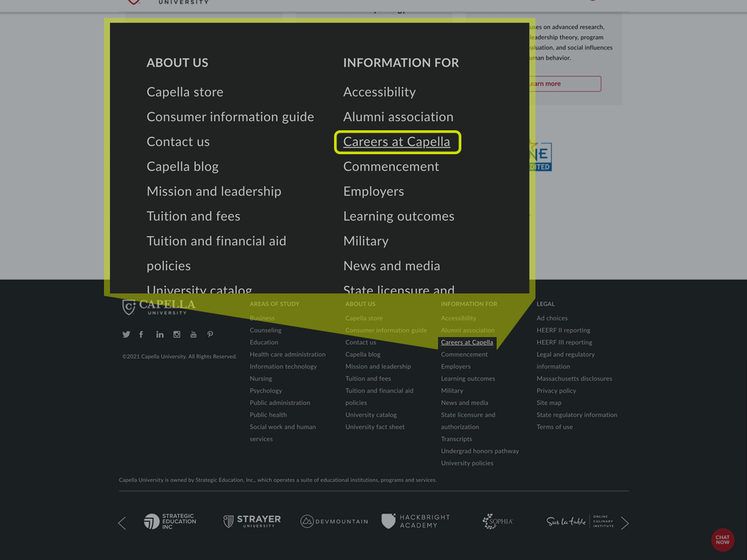Visit the Strayer University logo link
Screen dimensions: 747x560
[252, 521]
